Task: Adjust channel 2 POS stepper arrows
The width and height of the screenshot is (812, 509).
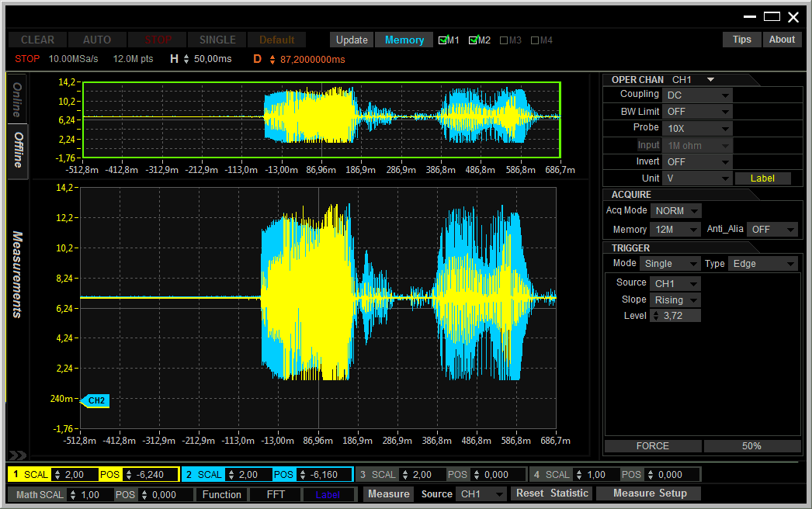Action: pos(303,474)
